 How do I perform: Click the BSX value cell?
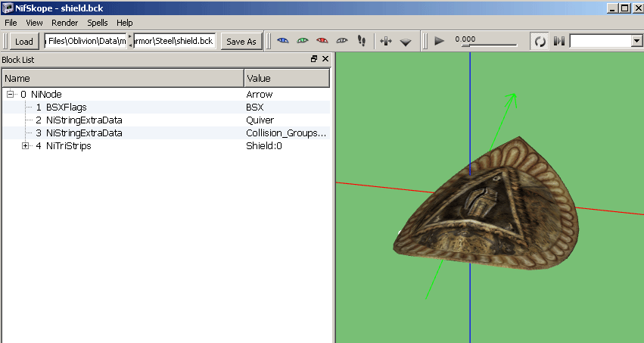click(x=254, y=108)
